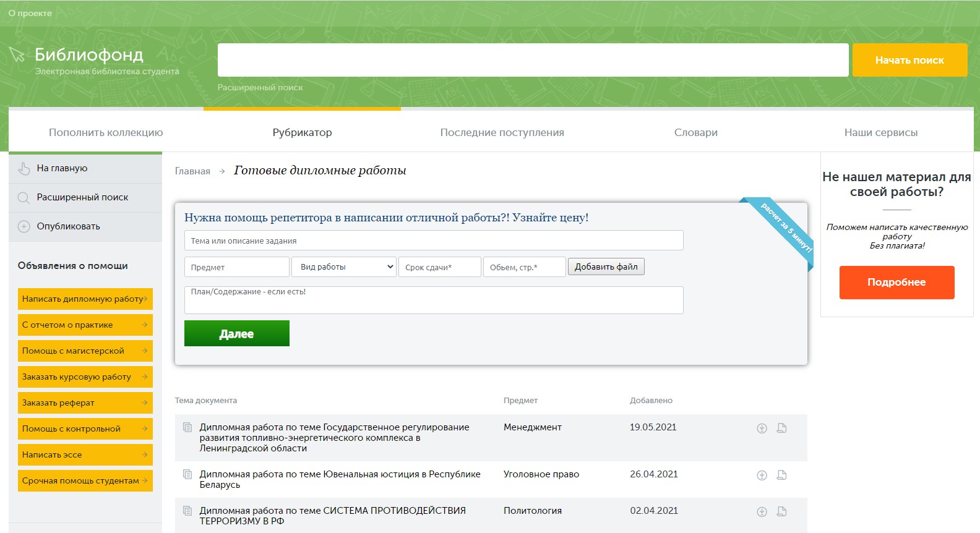980x533 pixels.
Task: Go to the Словари tab
Action: pyautogui.click(x=696, y=132)
